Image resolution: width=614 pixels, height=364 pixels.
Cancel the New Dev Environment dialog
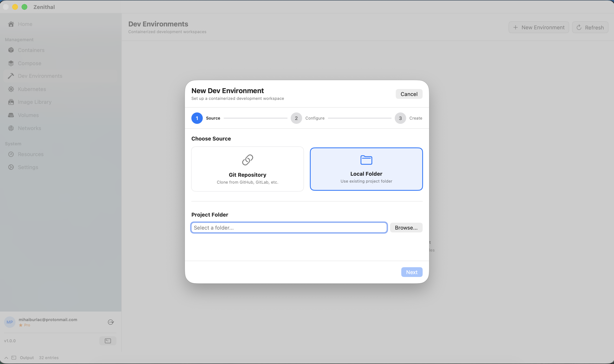tap(409, 94)
